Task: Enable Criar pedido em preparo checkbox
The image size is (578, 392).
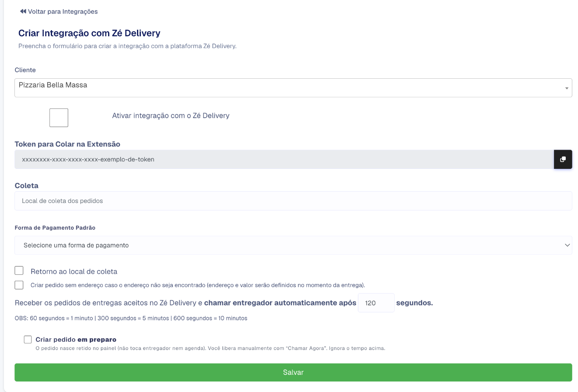Action: [28, 339]
